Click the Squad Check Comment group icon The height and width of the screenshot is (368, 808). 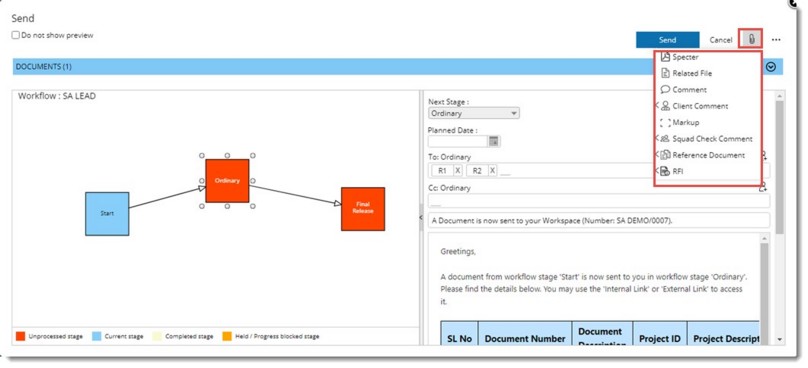point(665,139)
